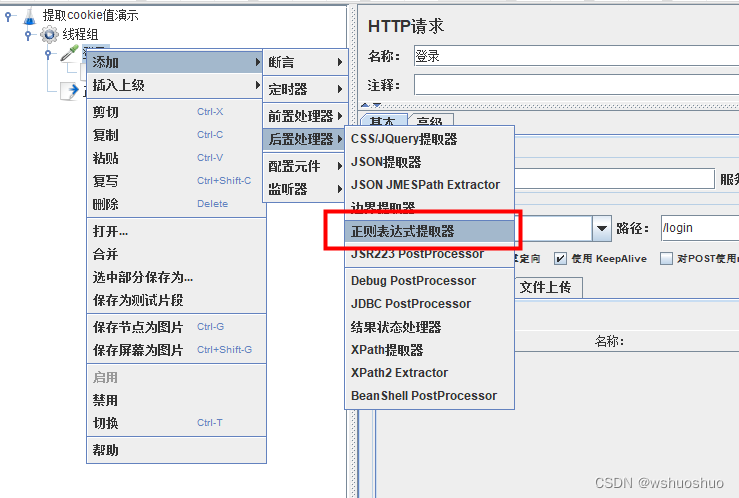This screenshot has height=498, width=739.
Task: Click 禁用 to disable the element
Action: tap(176, 400)
